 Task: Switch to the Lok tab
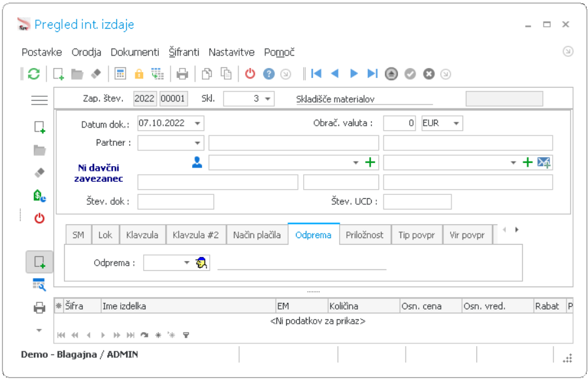point(105,235)
